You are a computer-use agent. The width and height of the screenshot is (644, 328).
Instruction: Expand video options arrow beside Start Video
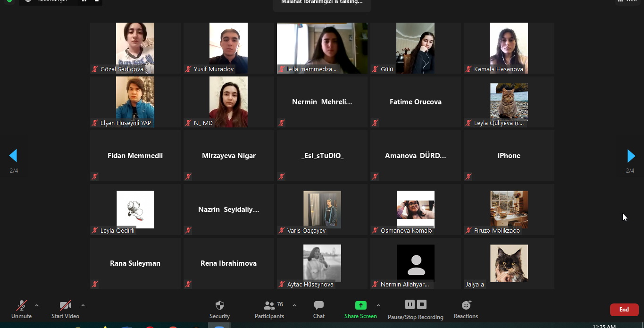[83, 305]
